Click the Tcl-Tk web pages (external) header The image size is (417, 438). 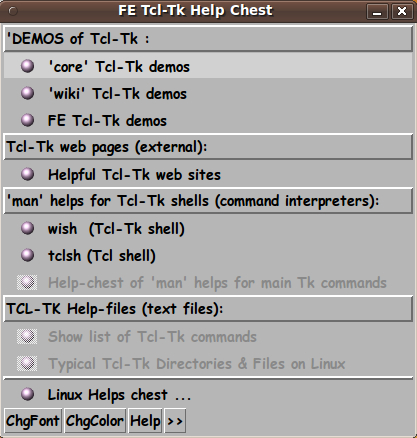click(208, 147)
